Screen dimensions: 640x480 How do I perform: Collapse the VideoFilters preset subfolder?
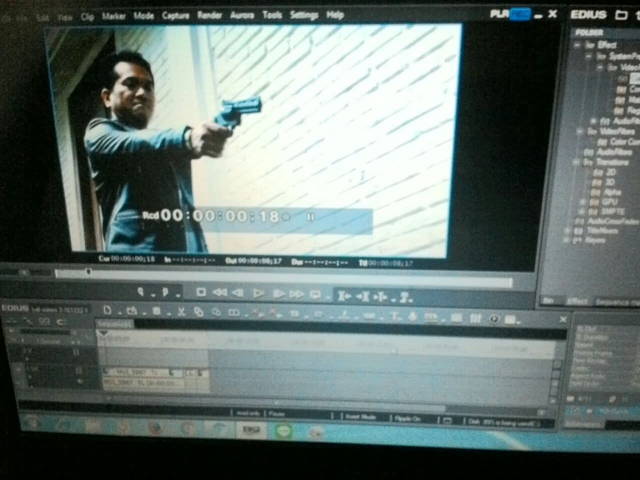(599, 67)
